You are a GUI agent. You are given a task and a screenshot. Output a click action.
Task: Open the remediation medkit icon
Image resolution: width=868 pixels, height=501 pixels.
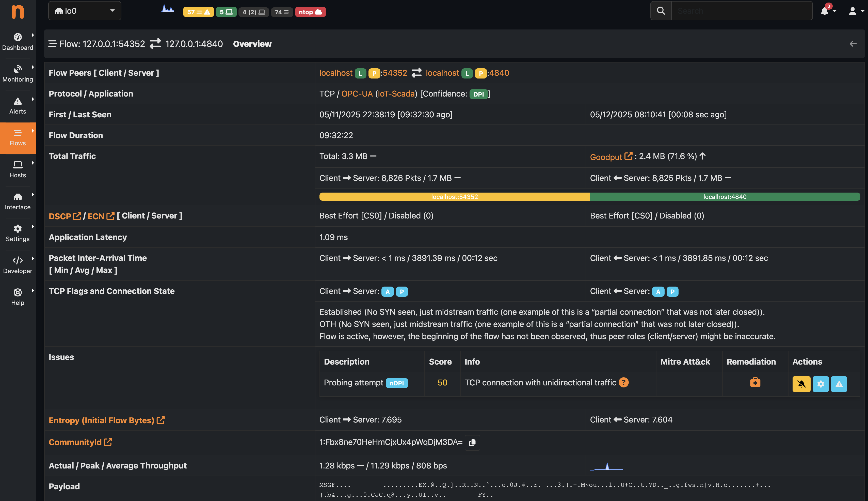pyautogui.click(x=755, y=382)
